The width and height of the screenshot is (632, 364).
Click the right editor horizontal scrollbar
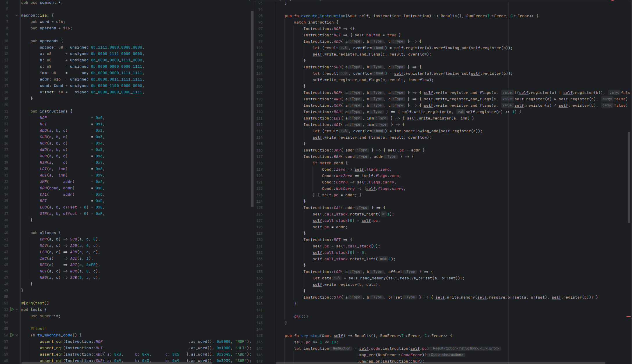[440, 363]
